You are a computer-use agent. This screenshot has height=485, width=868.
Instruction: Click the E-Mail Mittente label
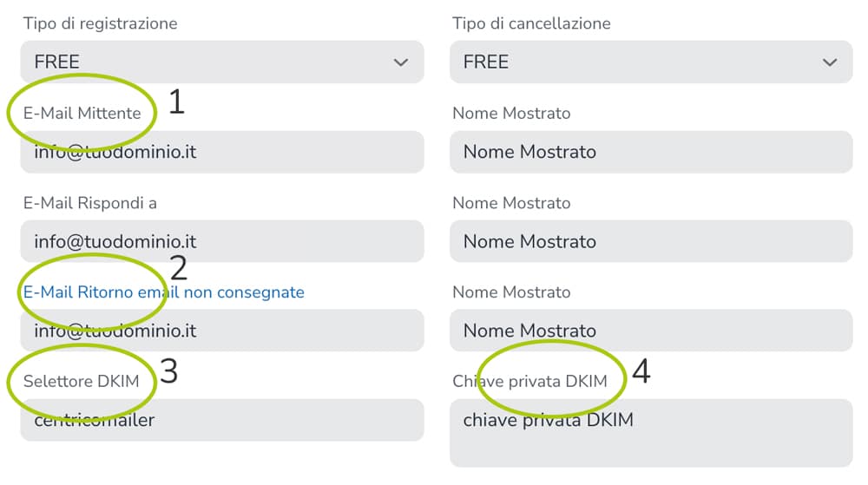[x=82, y=114]
